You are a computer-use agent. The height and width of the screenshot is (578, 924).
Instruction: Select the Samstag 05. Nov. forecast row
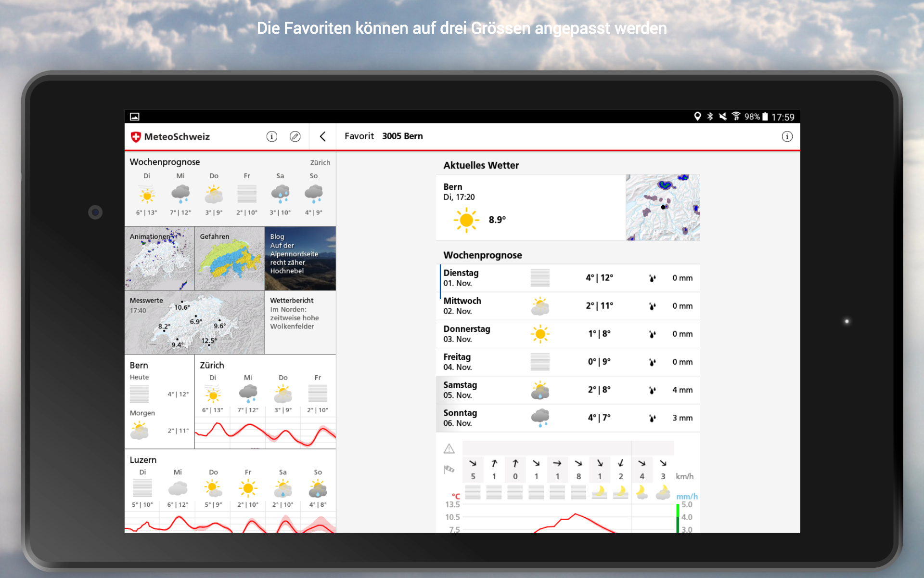[568, 390]
